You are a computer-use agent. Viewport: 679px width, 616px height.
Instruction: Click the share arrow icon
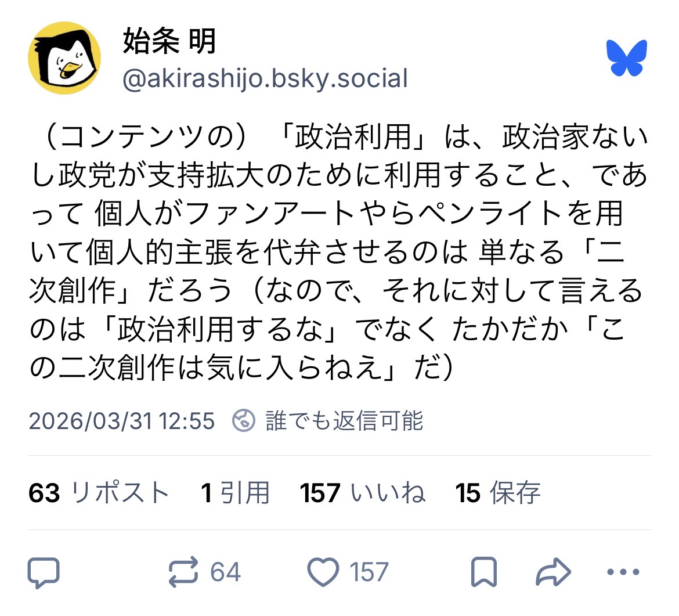pyautogui.click(x=553, y=572)
